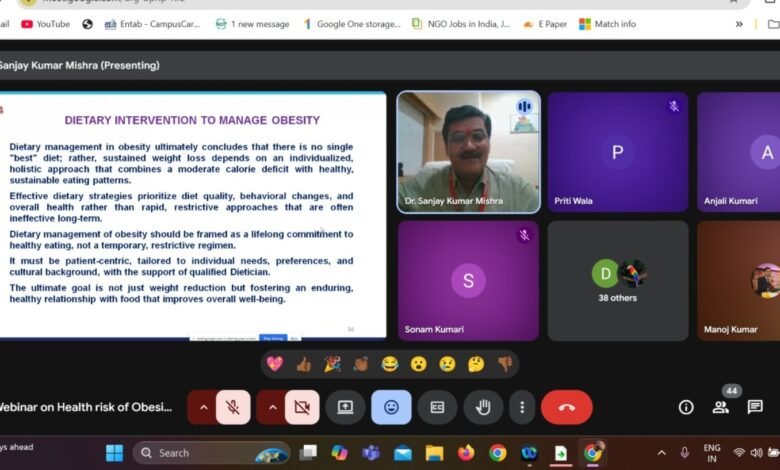Toggle closed captions
The height and width of the screenshot is (470, 780).
coord(437,407)
